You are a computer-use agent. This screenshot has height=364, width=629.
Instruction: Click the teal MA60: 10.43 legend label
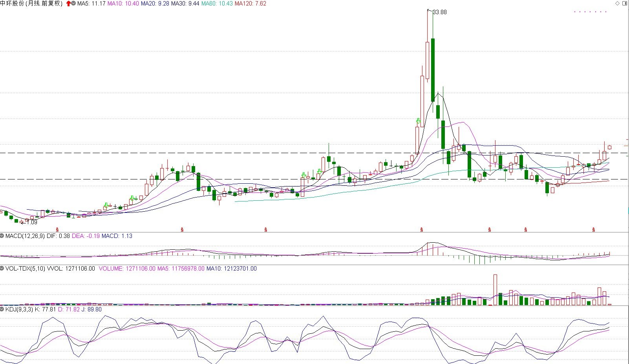(x=217, y=4)
